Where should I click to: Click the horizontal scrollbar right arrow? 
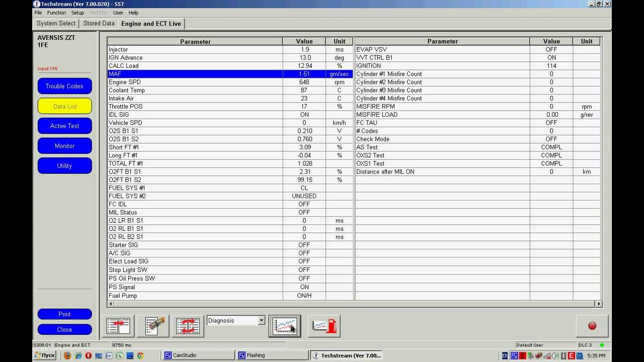click(x=598, y=304)
